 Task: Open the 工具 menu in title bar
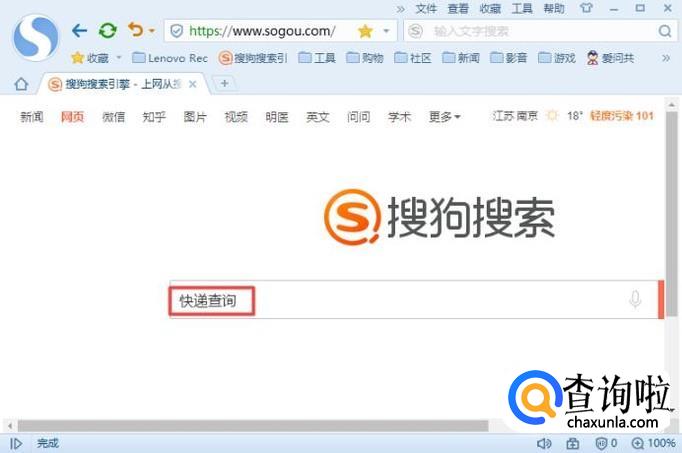tap(522, 8)
